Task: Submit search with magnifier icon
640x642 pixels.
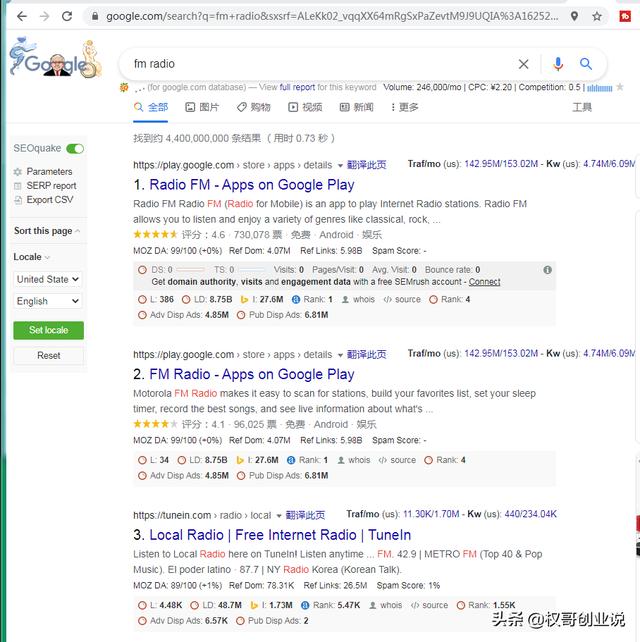Action: (x=586, y=64)
